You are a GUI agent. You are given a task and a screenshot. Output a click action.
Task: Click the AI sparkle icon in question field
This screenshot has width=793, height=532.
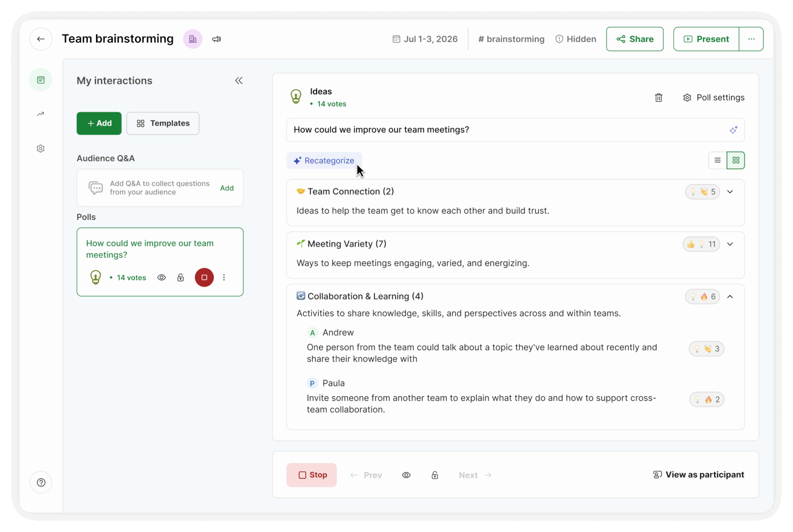[733, 130]
